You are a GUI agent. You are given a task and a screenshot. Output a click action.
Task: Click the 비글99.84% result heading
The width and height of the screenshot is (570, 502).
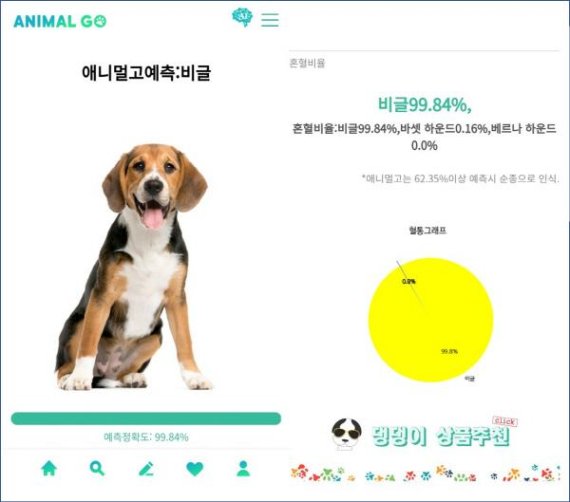point(425,105)
